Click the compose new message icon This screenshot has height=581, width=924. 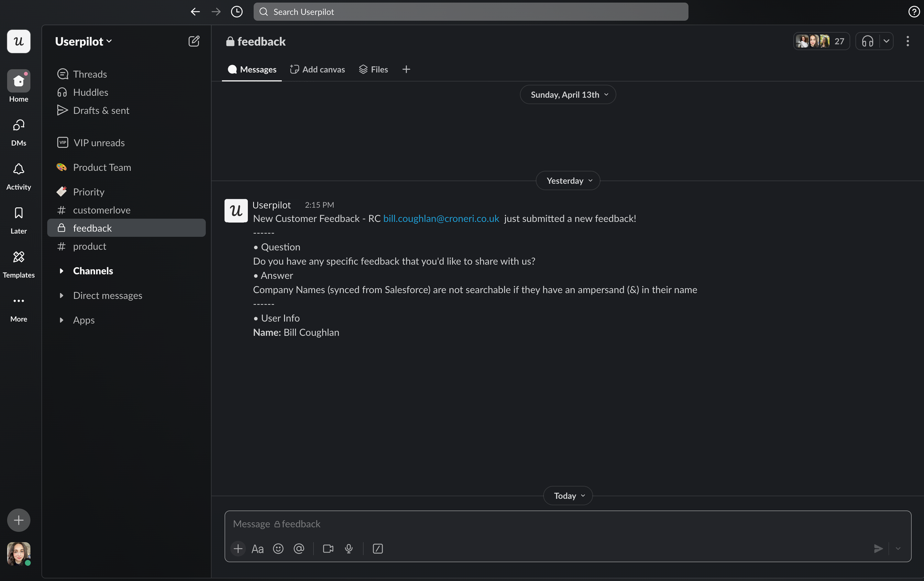tap(194, 41)
